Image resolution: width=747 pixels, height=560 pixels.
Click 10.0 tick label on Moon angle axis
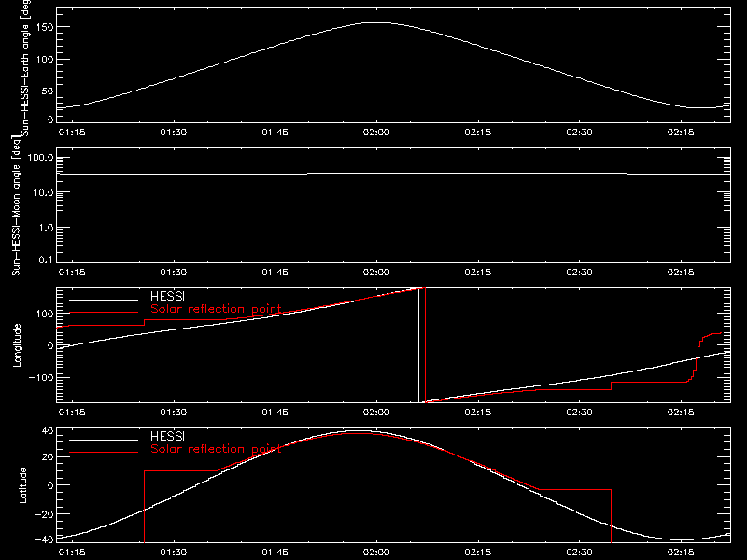coord(43,192)
